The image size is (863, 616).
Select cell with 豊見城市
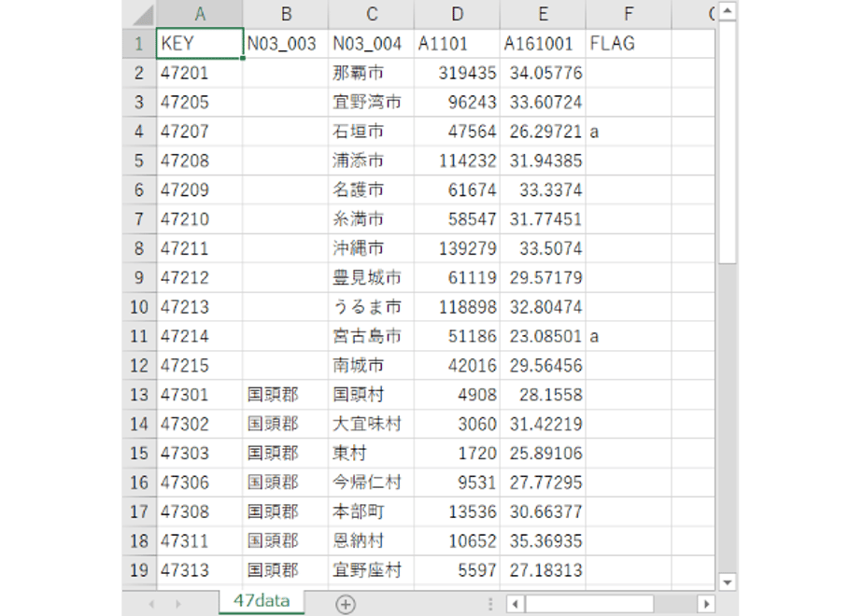(x=372, y=278)
